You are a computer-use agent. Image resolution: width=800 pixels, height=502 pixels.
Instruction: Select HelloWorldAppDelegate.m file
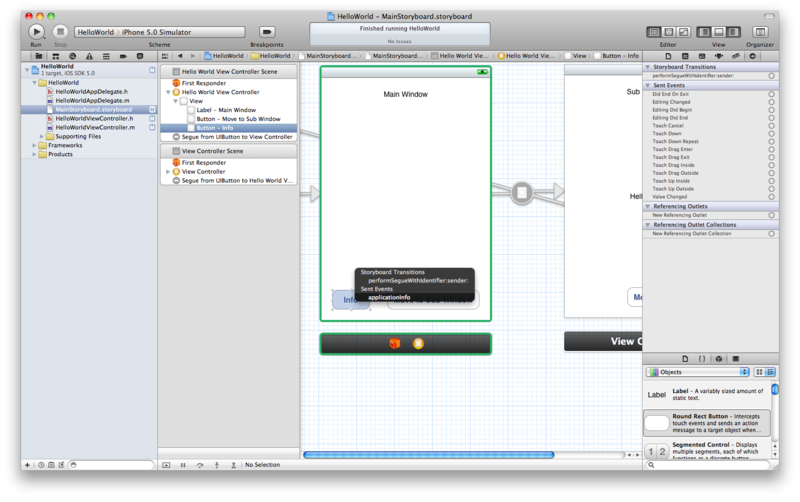(x=92, y=101)
